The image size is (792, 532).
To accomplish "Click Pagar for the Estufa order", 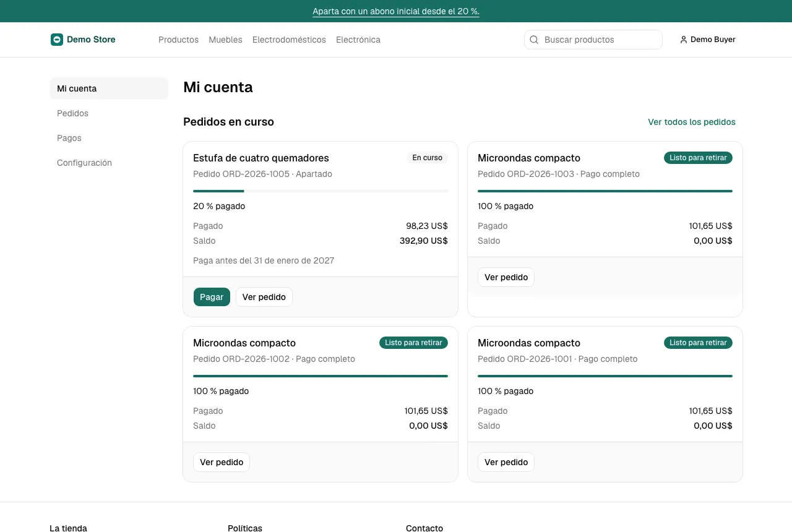I will pyautogui.click(x=212, y=297).
